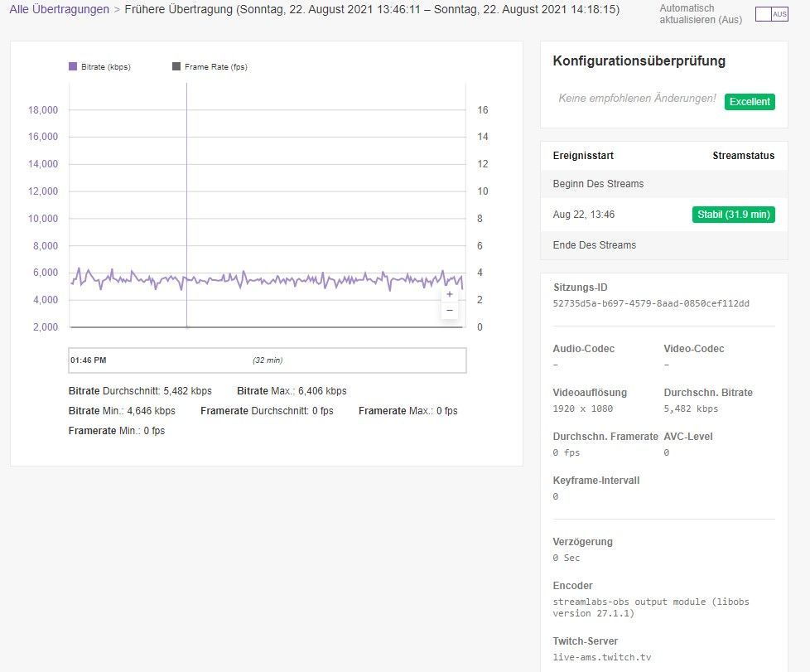Viewport: 810px width, 672px height.
Task: Click the Stabil (31.9 min) status pill
Action: pyautogui.click(x=733, y=214)
